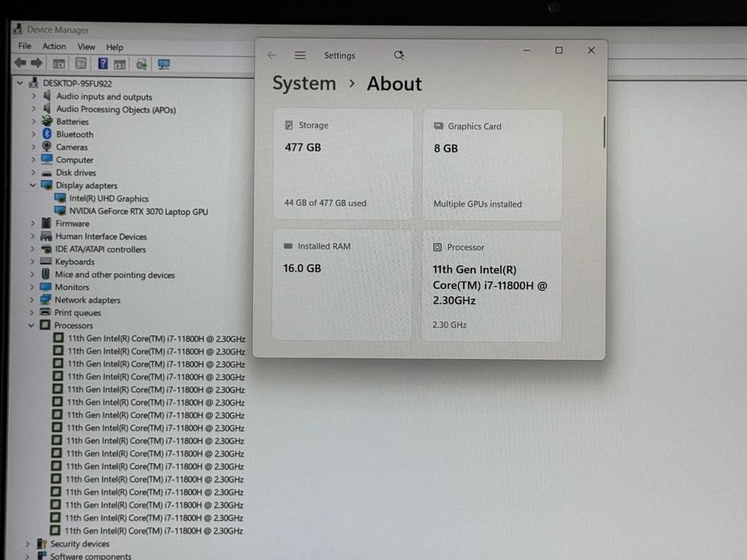Open the File menu in Device Manager

25,46
